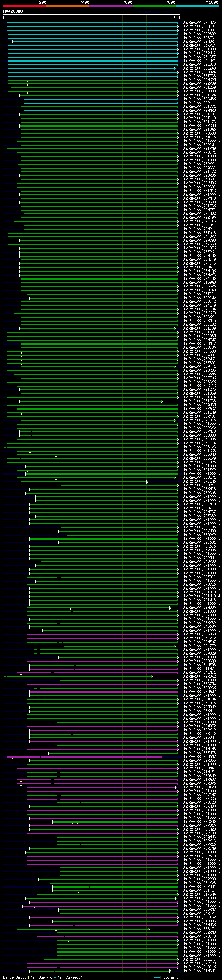Select the green ~80% legend segment
Image resolution: width=222 pixels, height=980 pixels.
[x=154, y=6]
